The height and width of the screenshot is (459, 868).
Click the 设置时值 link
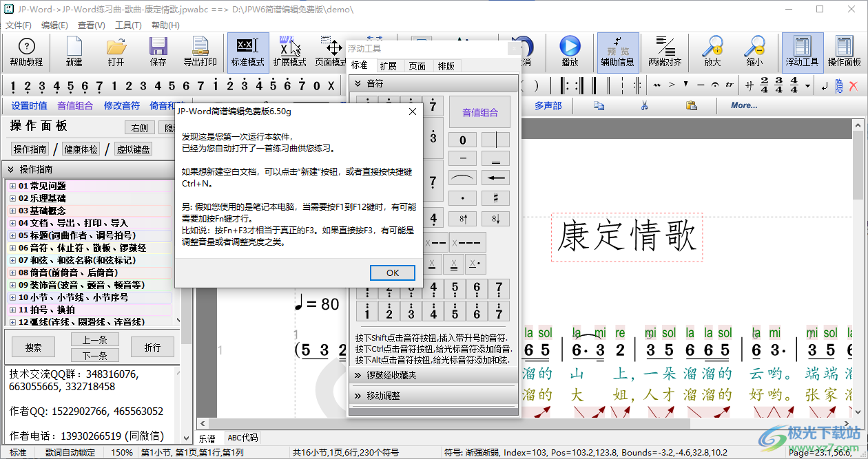[30, 105]
